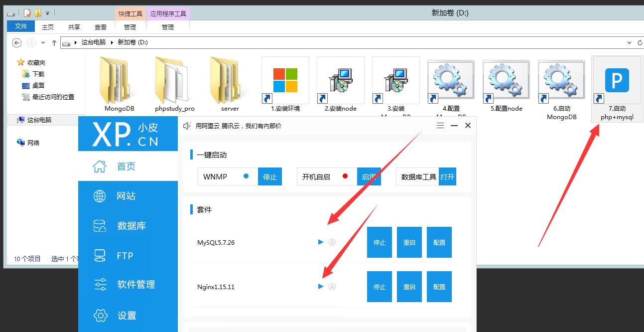This screenshot has width=644, height=332.
Task: Open the address bar history dropdown
Action: point(629,43)
